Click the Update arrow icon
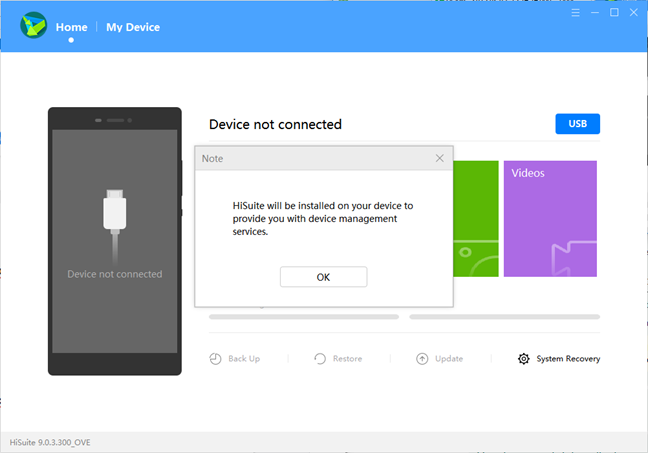 [422, 359]
